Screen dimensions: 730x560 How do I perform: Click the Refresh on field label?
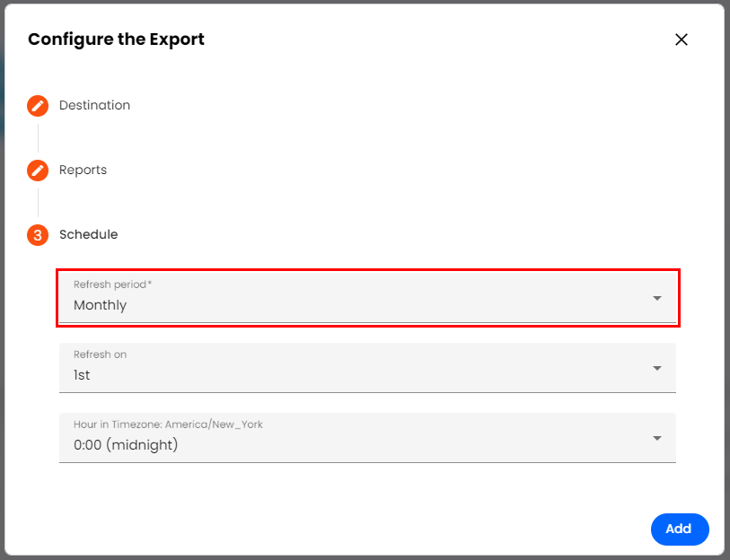click(100, 354)
